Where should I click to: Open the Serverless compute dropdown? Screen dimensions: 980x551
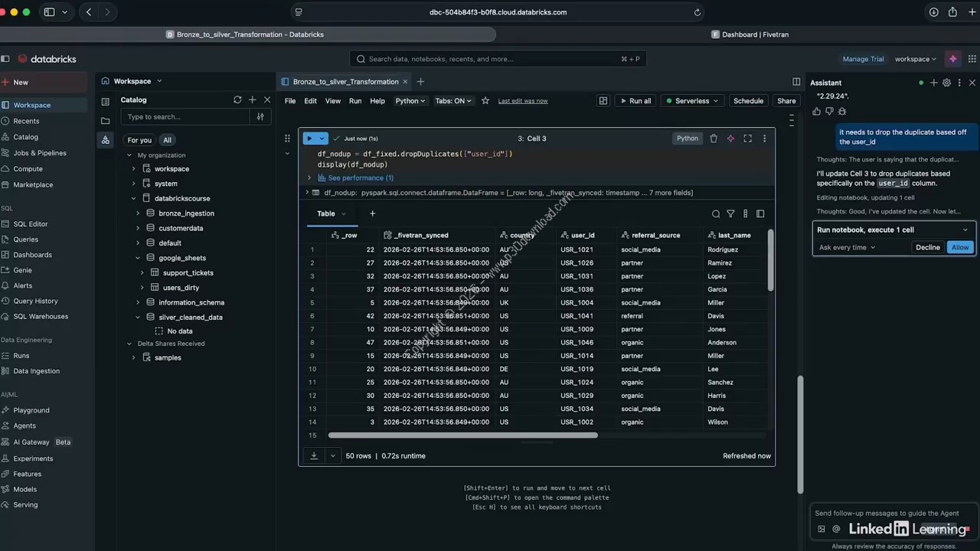[x=691, y=101]
